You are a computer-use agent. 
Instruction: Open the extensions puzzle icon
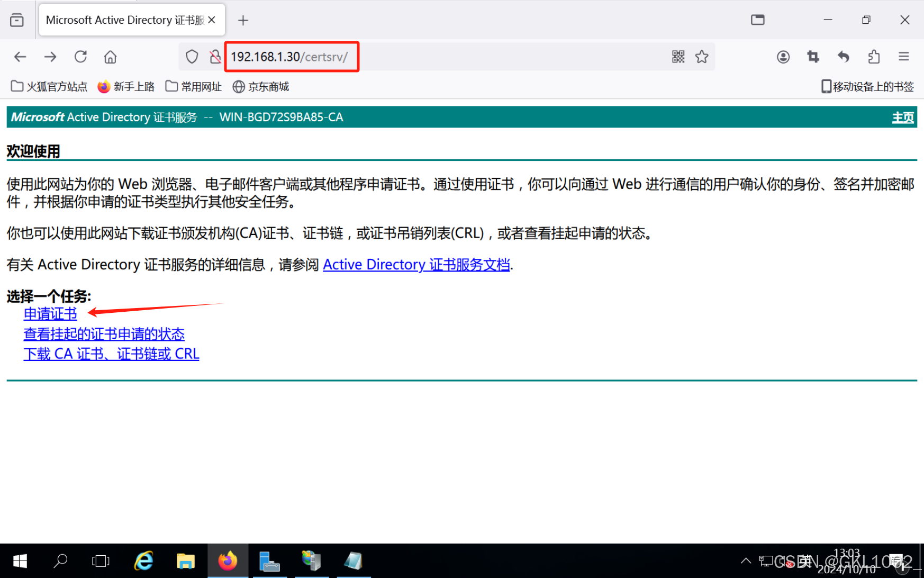[874, 57]
